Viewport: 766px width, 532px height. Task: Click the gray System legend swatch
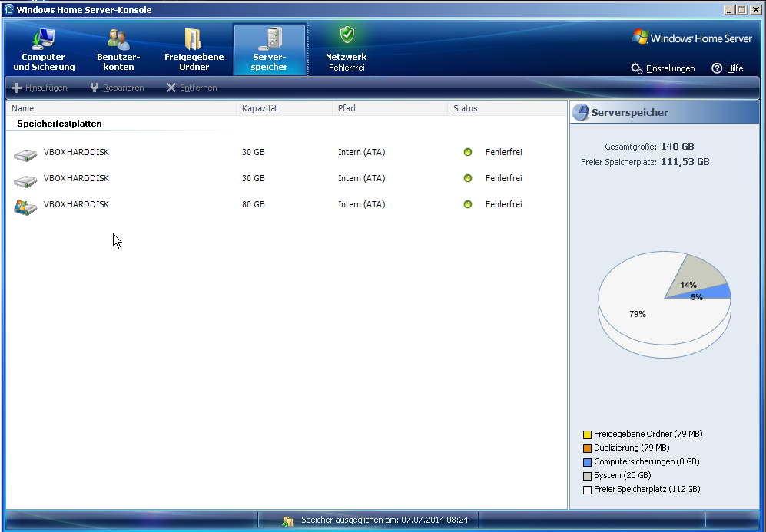click(587, 476)
